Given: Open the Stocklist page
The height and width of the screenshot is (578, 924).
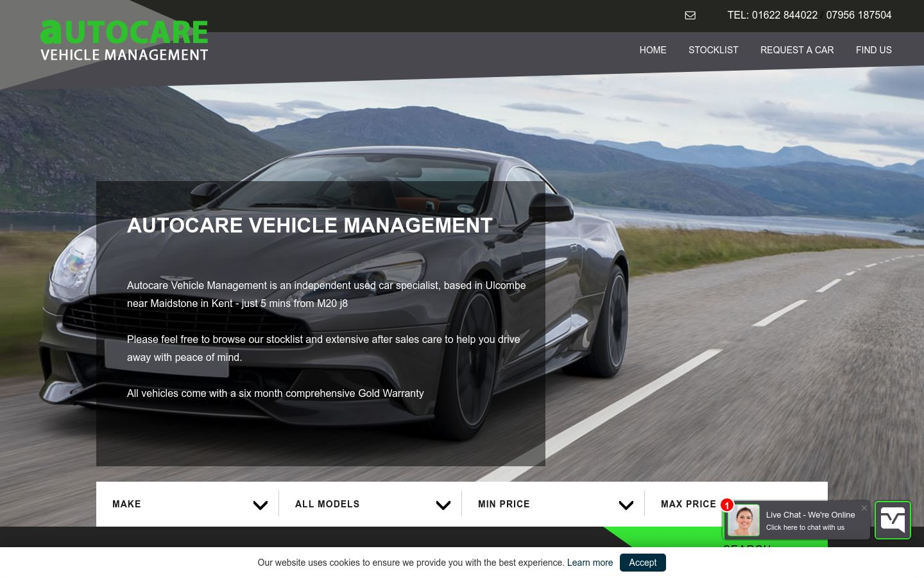Looking at the screenshot, I should (x=714, y=50).
